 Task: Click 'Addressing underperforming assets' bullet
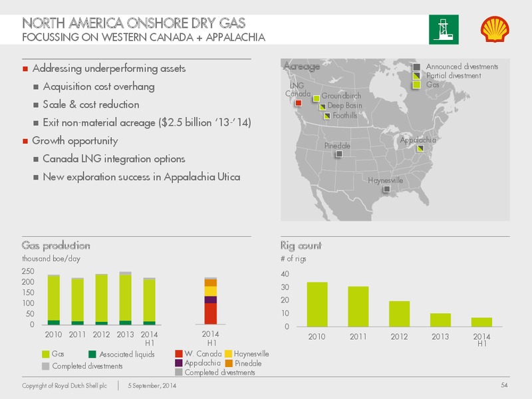point(109,68)
